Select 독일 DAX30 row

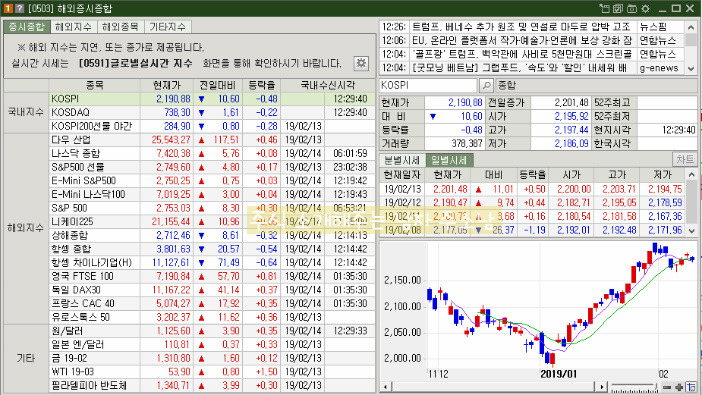pos(212,290)
